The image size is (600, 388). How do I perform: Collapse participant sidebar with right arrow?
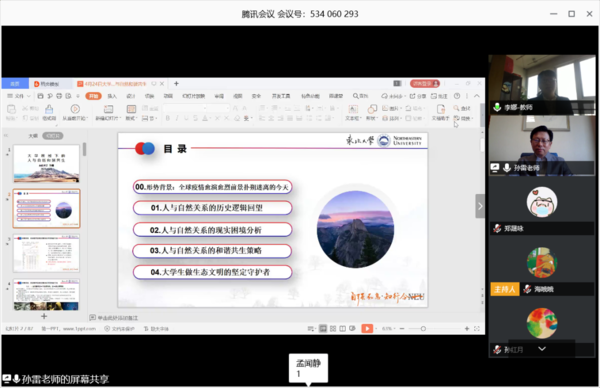coord(480,206)
